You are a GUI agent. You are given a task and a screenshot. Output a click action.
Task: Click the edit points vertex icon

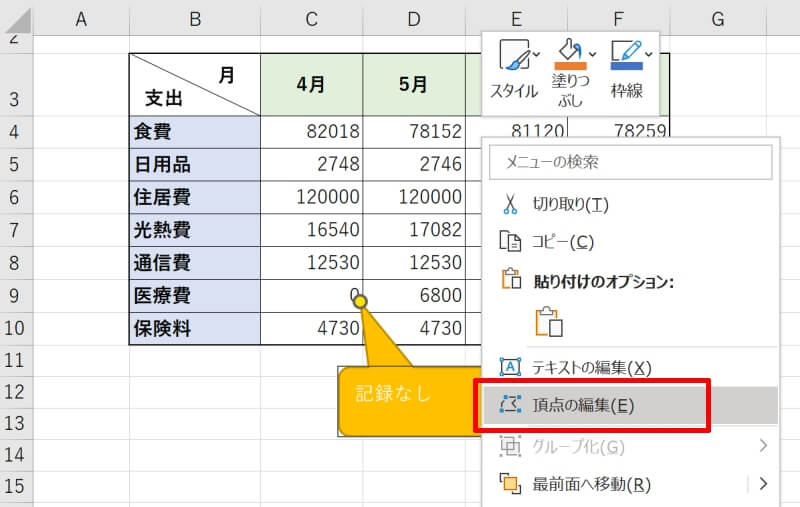pyautogui.click(x=510, y=404)
